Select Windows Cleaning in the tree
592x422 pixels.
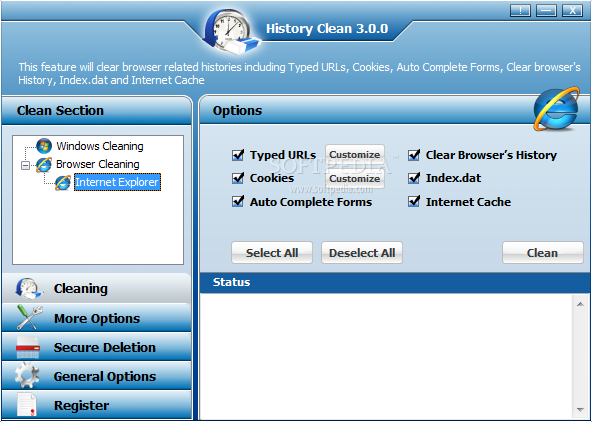click(x=100, y=146)
